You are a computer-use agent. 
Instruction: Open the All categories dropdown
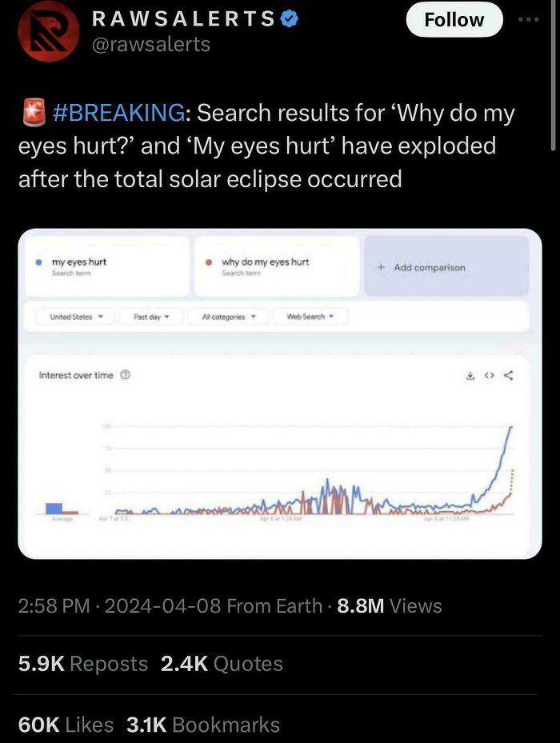(x=228, y=316)
